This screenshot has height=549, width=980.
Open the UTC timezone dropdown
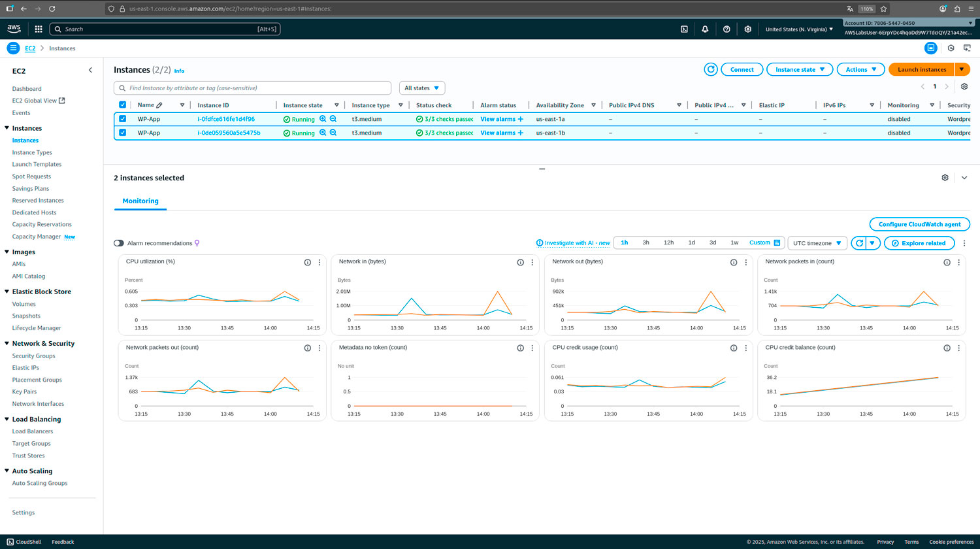pyautogui.click(x=817, y=243)
